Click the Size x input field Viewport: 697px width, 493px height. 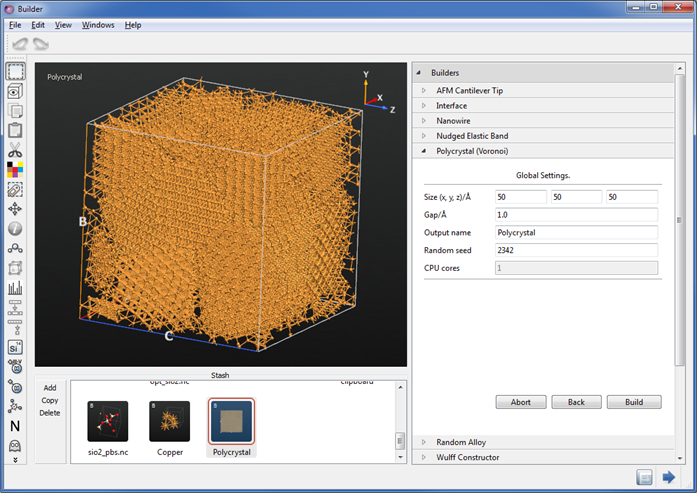(521, 197)
